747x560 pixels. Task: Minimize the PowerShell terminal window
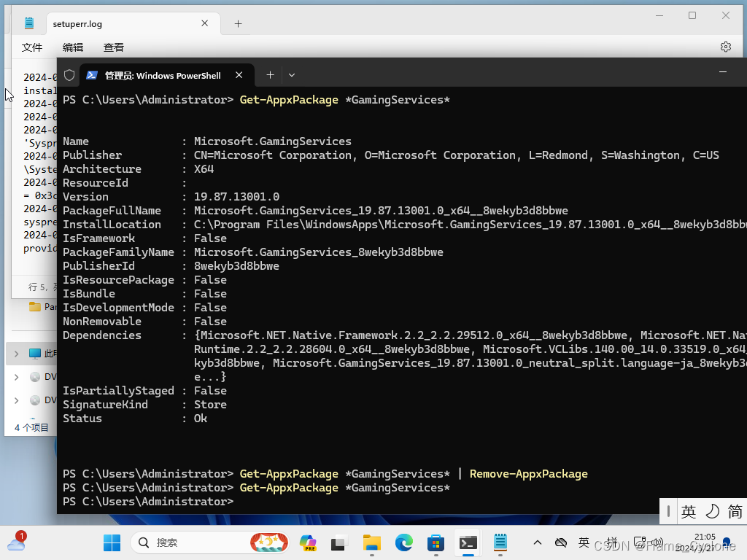point(723,72)
